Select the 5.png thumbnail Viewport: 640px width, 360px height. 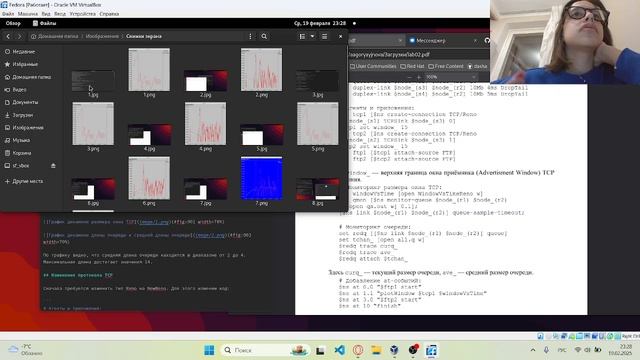point(318,124)
